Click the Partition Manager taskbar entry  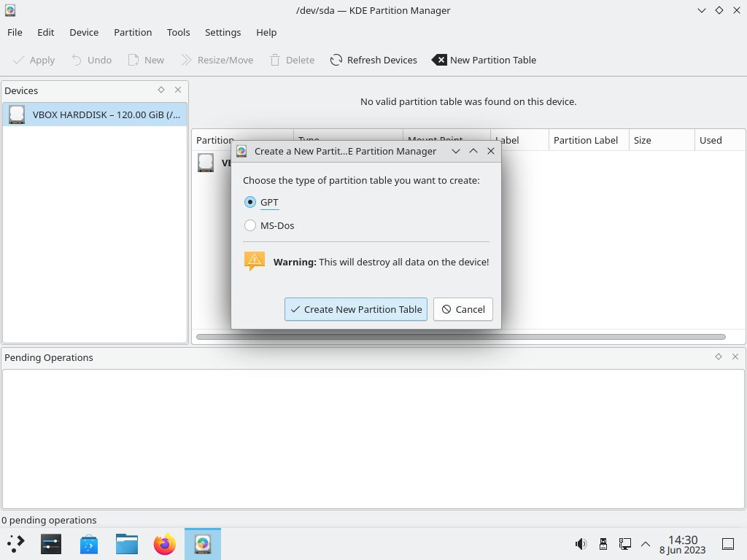203,544
